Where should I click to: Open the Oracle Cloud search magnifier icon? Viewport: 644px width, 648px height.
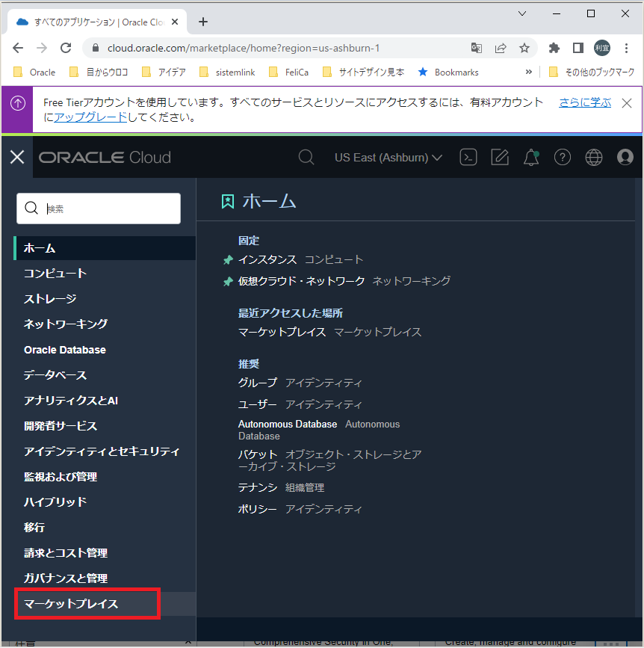[306, 158]
